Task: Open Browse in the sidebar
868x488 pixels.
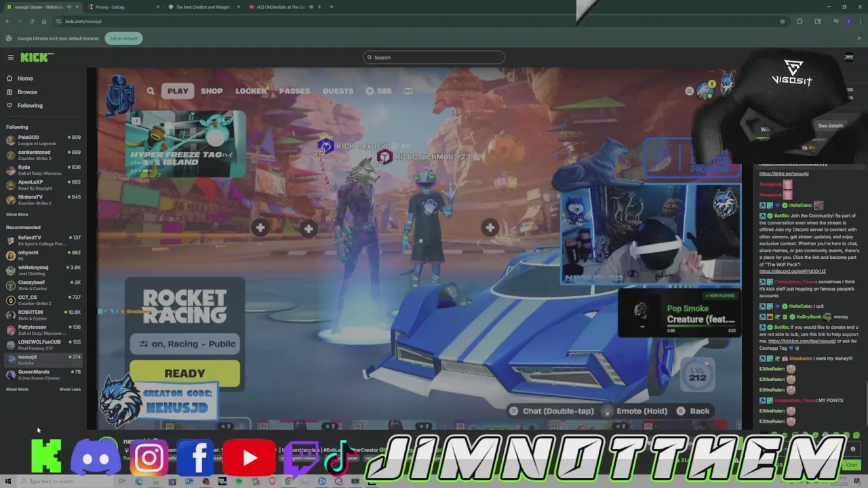Action: coord(27,92)
